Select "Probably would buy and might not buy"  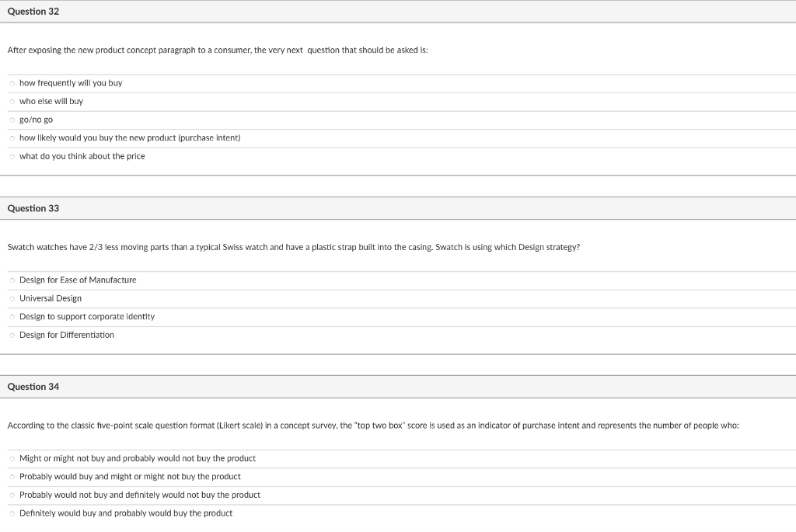tap(11, 476)
